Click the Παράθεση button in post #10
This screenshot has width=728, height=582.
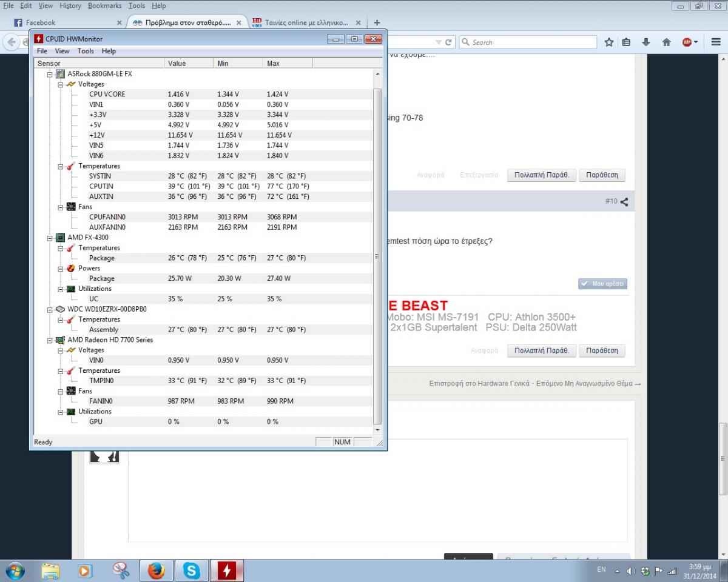602,350
